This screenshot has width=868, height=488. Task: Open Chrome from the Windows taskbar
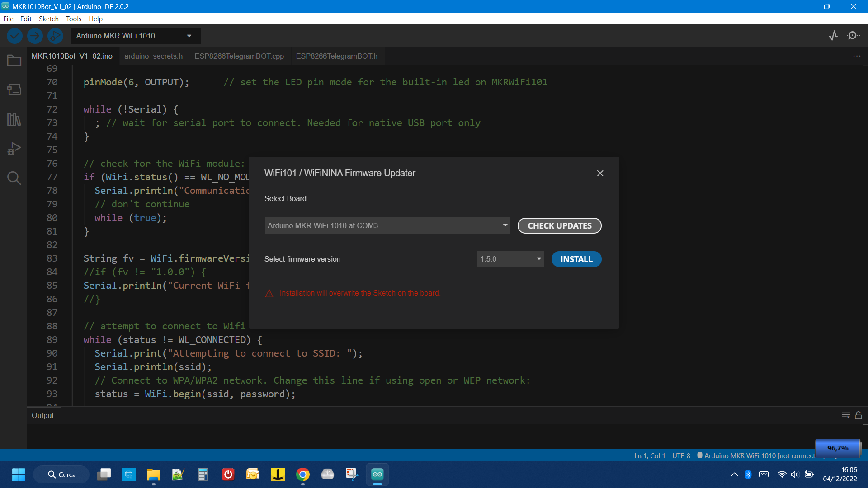pyautogui.click(x=303, y=474)
